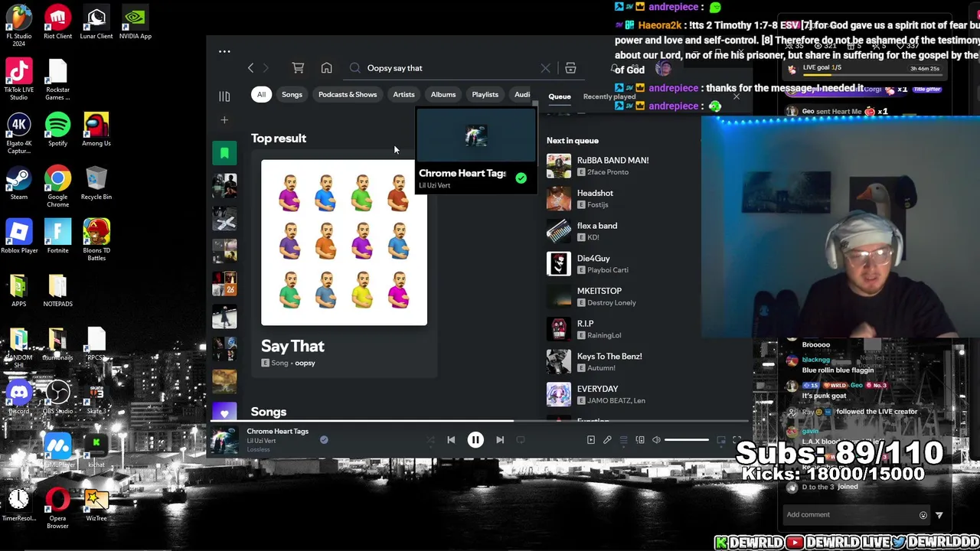The image size is (980, 551).
Task: Launch OBS Studio from desktop
Action: coord(57,397)
